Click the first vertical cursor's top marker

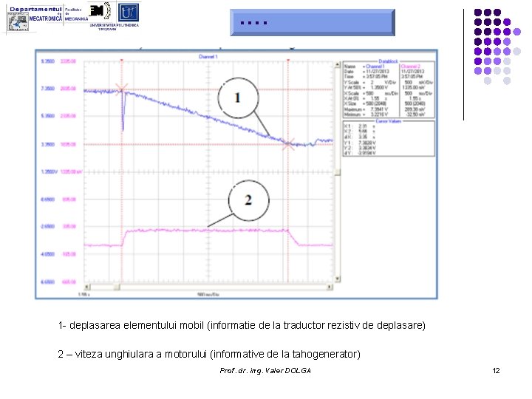pos(122,61)
